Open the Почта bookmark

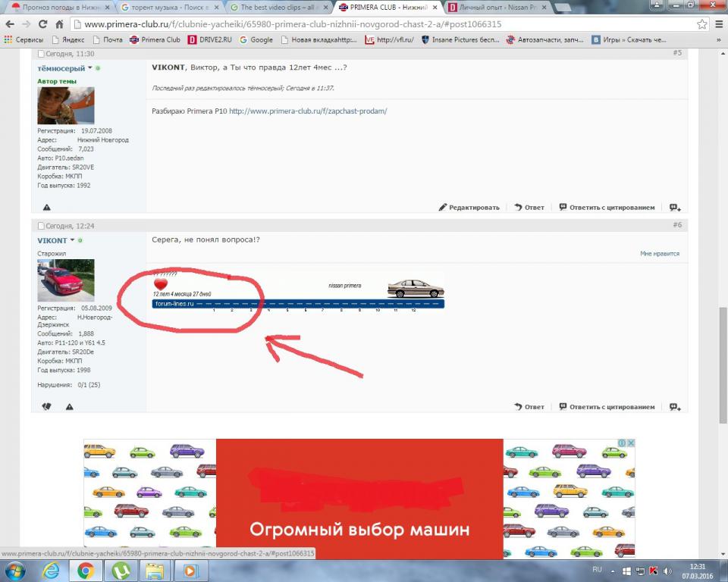tap(108, 40)
